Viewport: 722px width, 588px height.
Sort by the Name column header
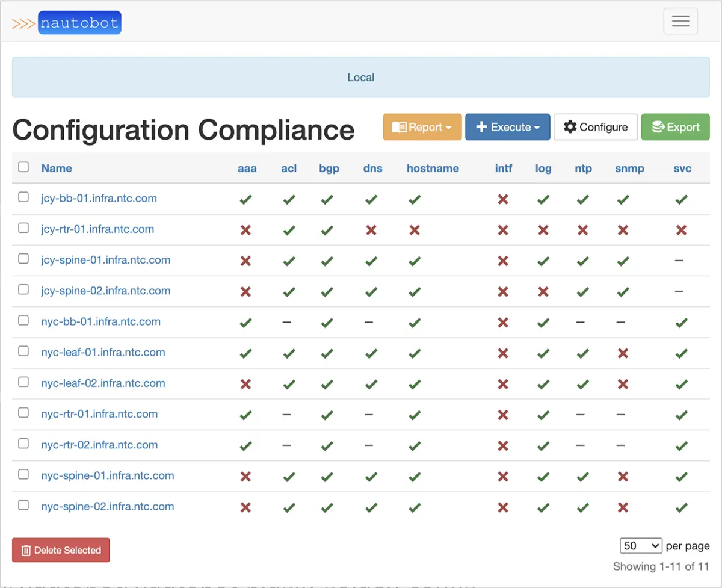coord(57,169)
